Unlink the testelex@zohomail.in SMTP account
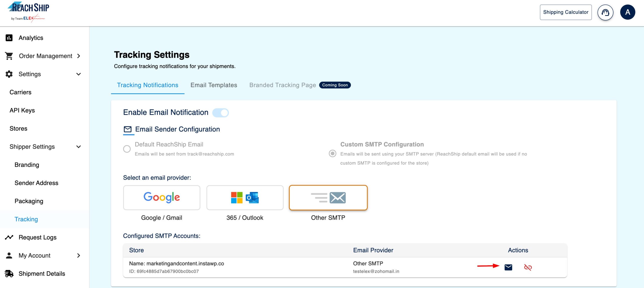This screenshot has width=644, height=288. click(x=528, y=267)
